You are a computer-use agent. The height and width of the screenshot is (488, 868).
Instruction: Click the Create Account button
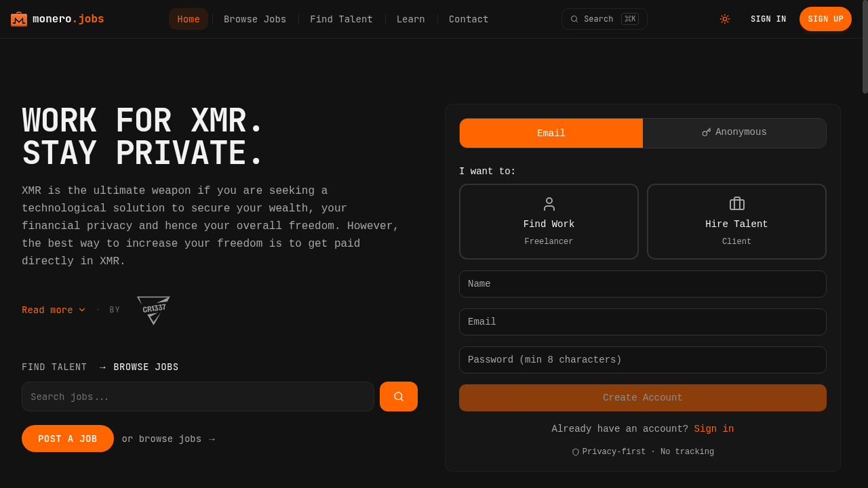click(643, 398)
